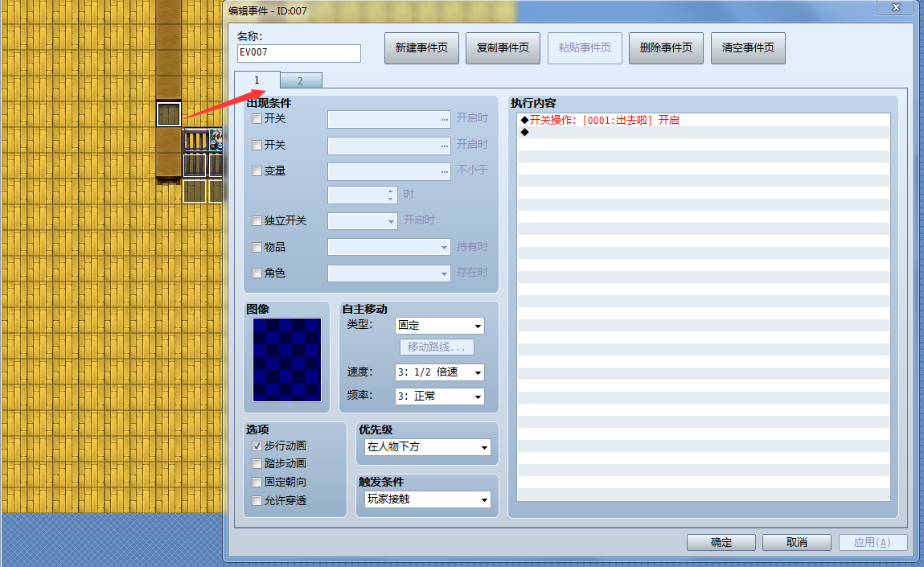Open the 移动路线... button
Viewport: 924px width, 567px height.
[437, 347]
